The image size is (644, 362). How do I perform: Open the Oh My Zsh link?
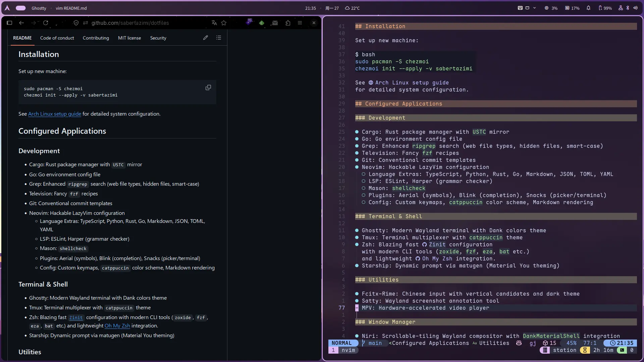tap(117, 325)
